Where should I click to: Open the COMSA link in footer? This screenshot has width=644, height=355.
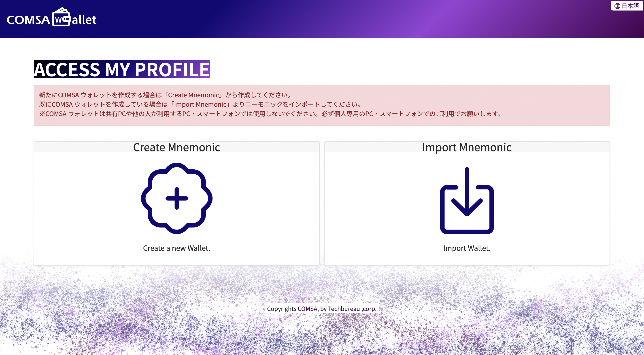[307, 309]
